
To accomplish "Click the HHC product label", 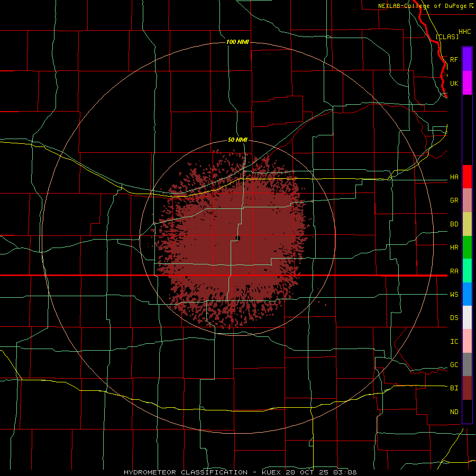I will click(464, 32).
